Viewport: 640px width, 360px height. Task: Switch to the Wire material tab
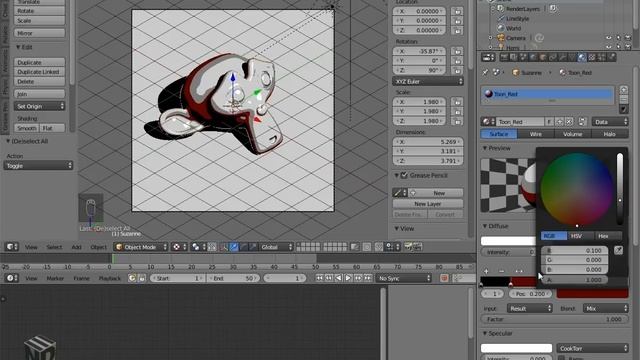pyautogui.click(x=536, y=134)
